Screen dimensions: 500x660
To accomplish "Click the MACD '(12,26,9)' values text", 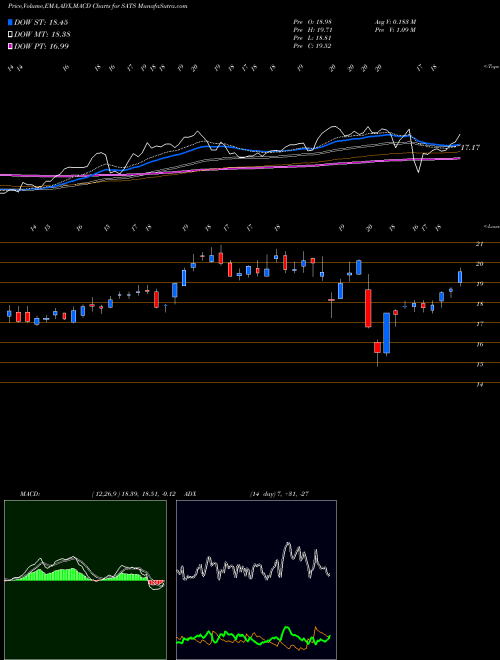I will pyautogui.click(x=136, y=494).
